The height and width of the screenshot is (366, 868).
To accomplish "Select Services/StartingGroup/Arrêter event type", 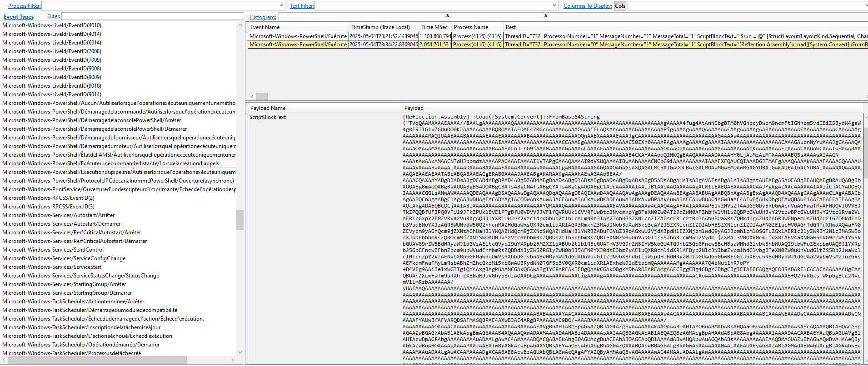I will click(64, 284).
